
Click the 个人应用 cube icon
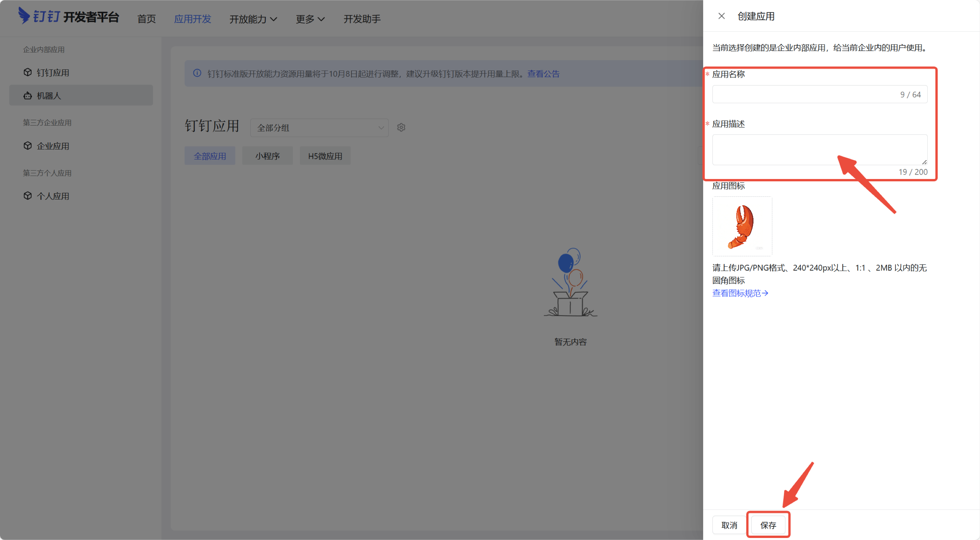pos(28,196)
